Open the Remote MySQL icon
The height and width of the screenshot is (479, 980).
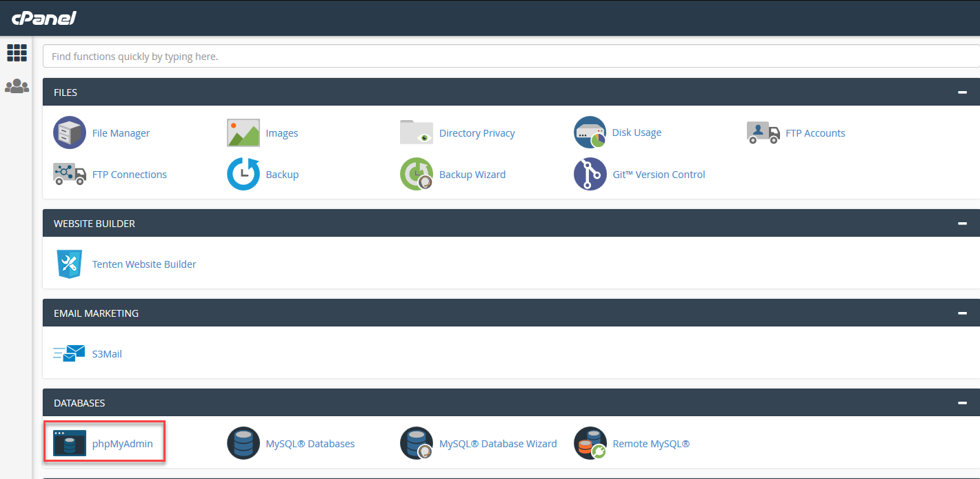pyautogui.click(x=590, y=443)
